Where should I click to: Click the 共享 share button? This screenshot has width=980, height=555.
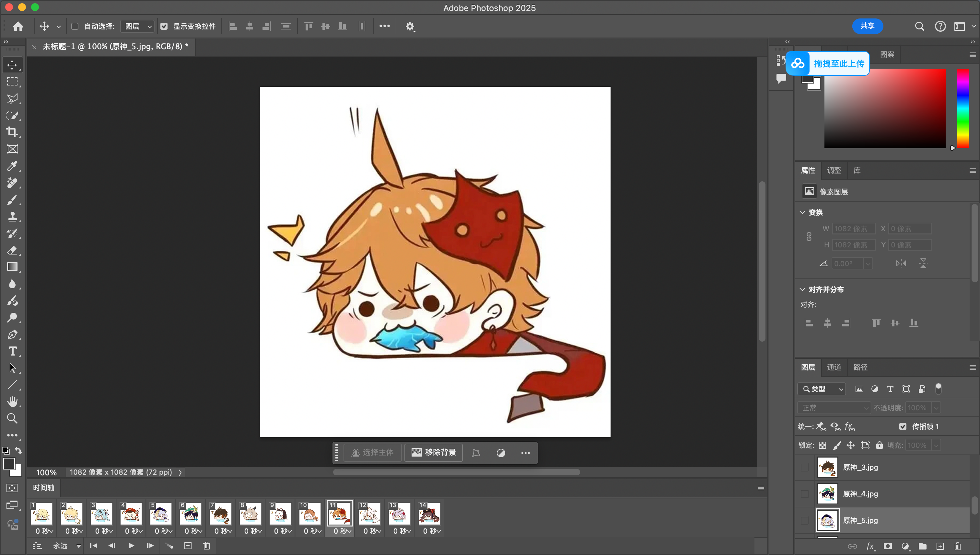tap(868, 26)
